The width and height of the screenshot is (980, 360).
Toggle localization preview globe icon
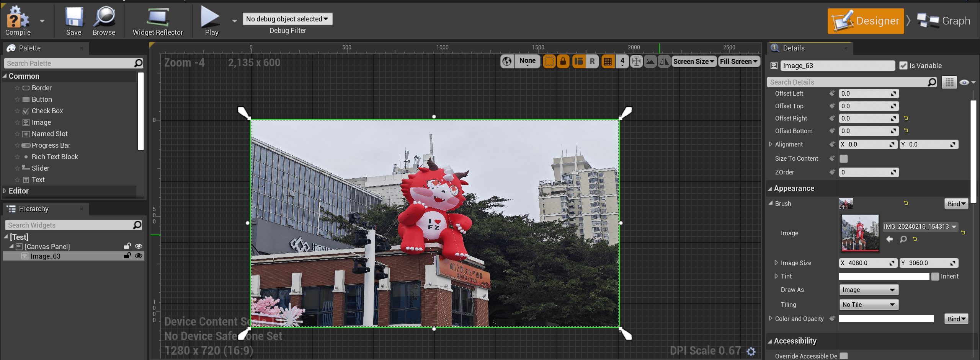coord(507,61)
